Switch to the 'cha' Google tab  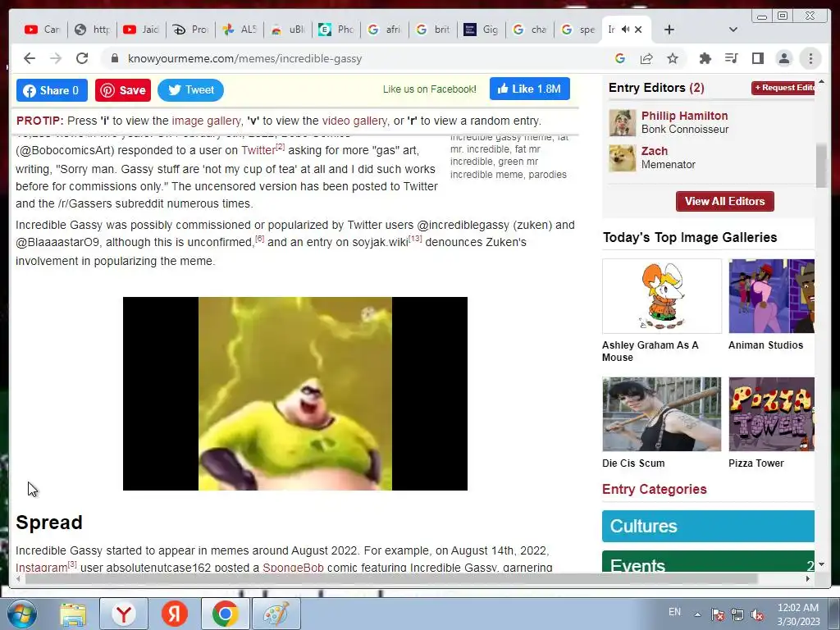point(530,30)
